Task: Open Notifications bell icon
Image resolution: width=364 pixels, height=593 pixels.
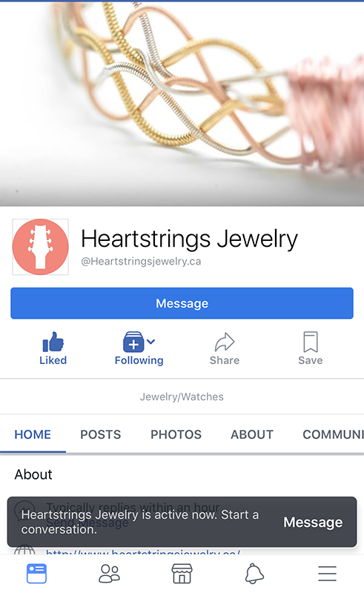Action: tap(254, 573)
